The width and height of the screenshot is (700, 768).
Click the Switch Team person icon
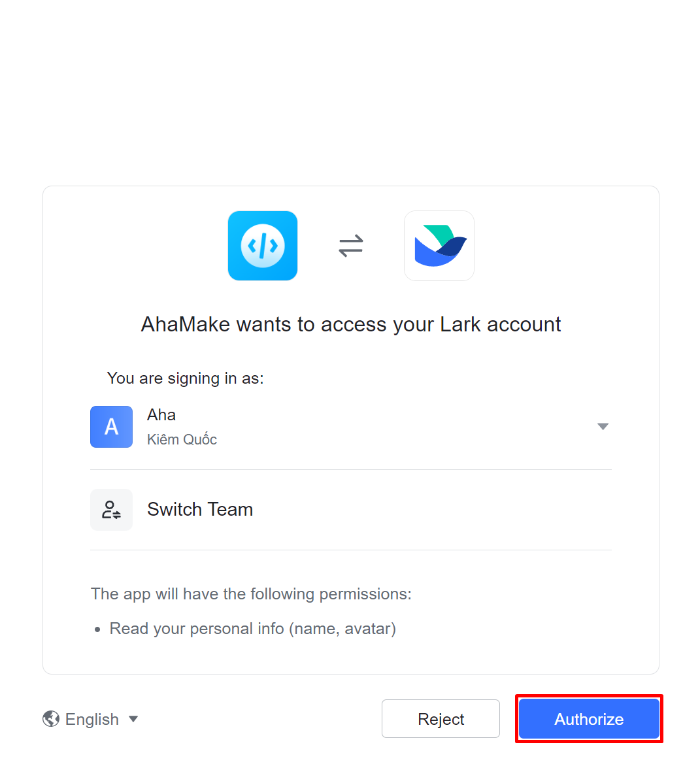point(111,509)
